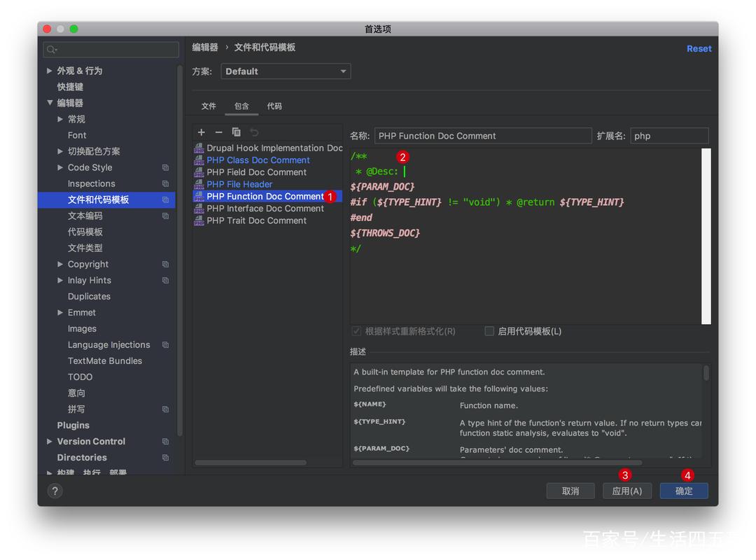The image size is (756, 560).
Task: Open Plugins settings in sidebar
Action: click(73, 426)
